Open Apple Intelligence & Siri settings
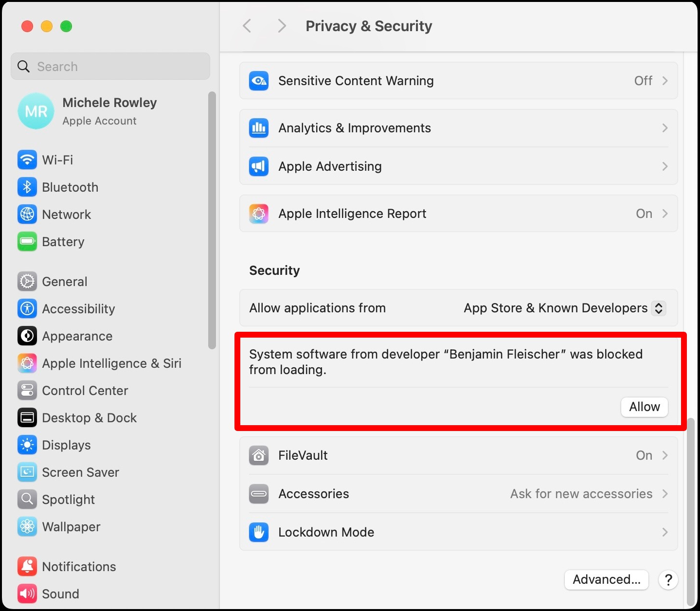The height and width of the screenshot is (611, 700). point(111,363)
